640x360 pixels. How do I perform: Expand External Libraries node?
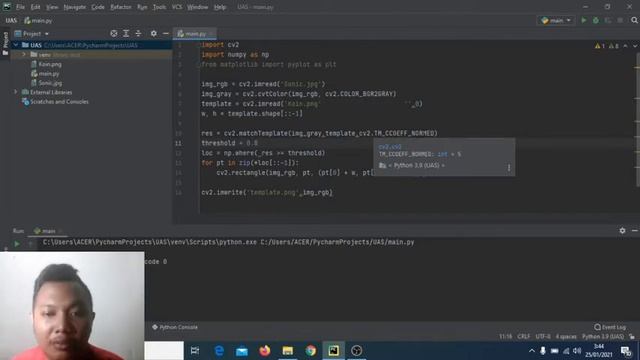[x=16, y=92]
